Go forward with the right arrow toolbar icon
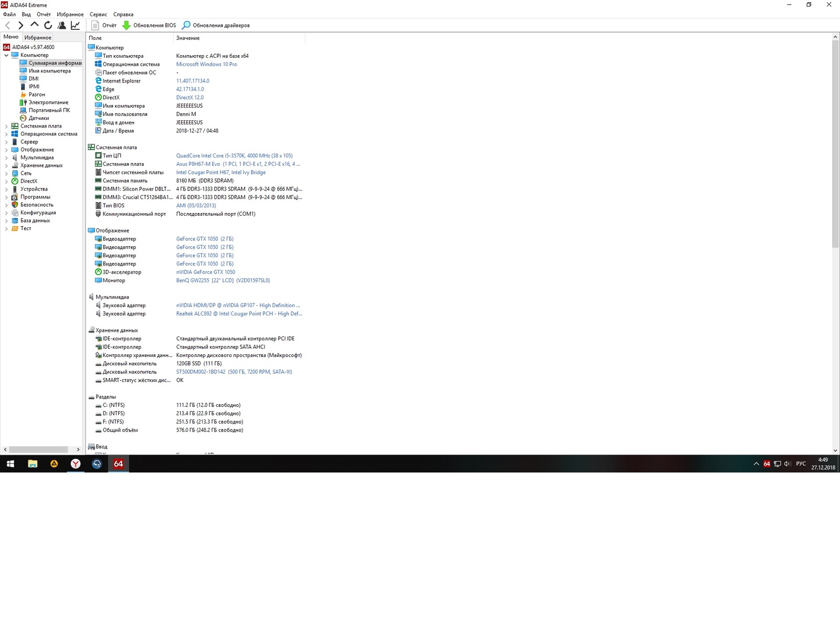The height and width of the screenshot is (630, 840). pyautogui.click(x=21, y=25)
